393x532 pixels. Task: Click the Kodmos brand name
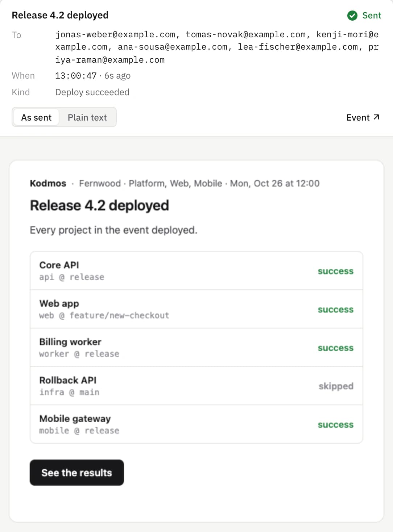pyautogui.click(x=48, y=183)
